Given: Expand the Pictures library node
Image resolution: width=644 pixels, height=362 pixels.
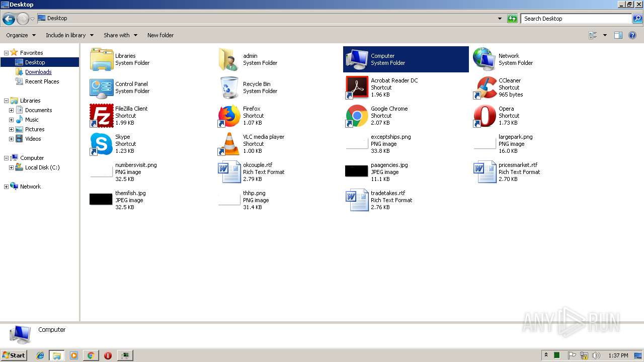Looking at the screenshot, I should [11, 129].
